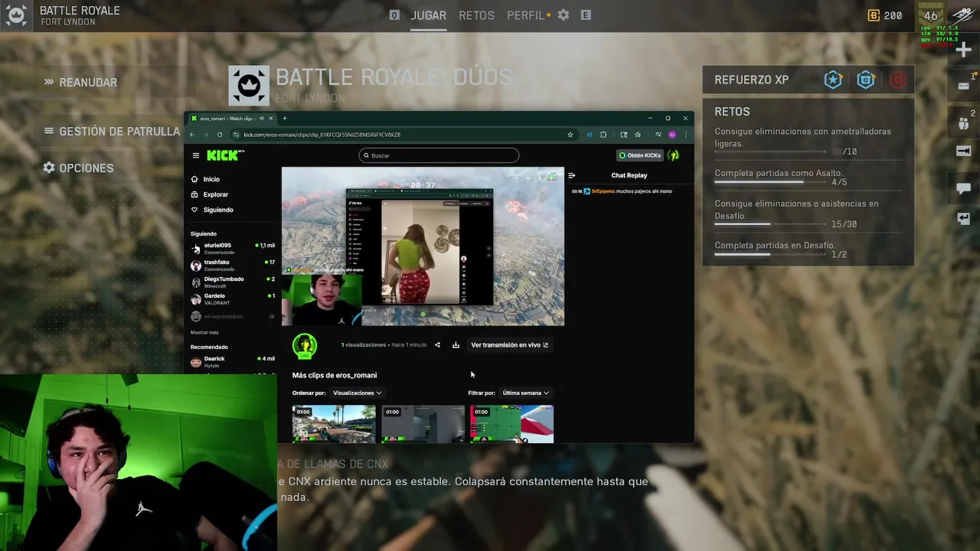Viewport: 980px width, 551px height.
Task: Open trashfako channel in following list
Action: tap(233, 266)
